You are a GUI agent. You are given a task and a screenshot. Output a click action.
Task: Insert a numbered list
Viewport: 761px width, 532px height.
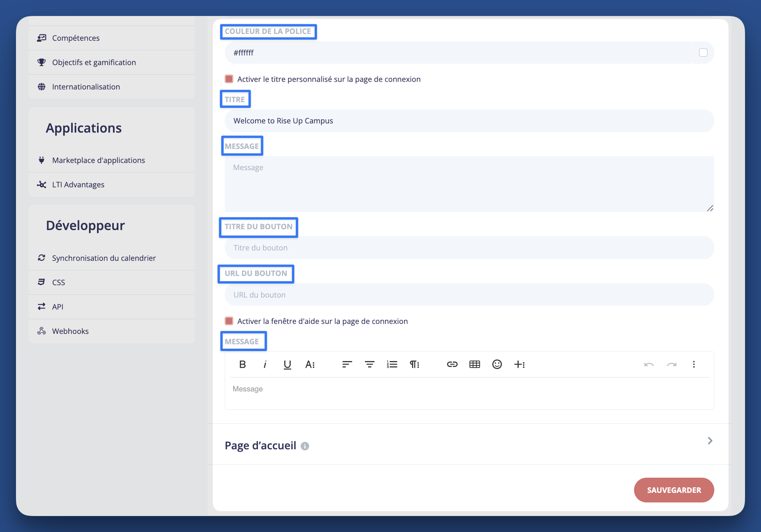[x=392, y=364]
